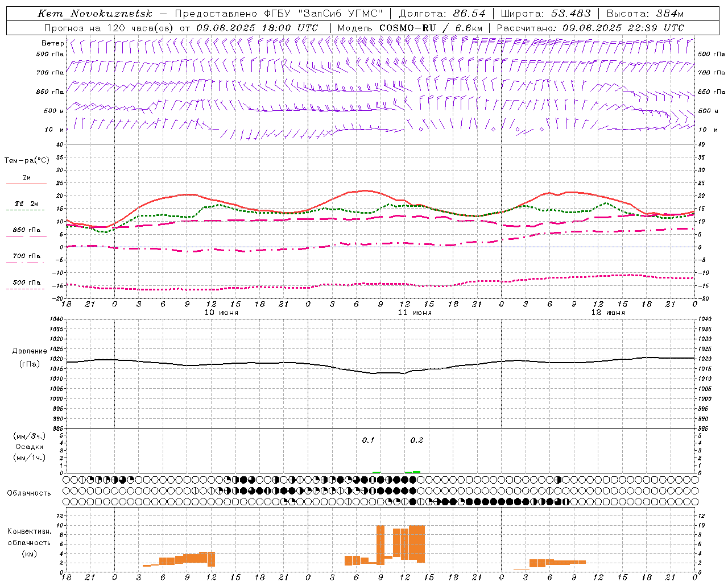Select the provider text ФГБУ "ЗапСиб УГМС"

coord(324,14)
